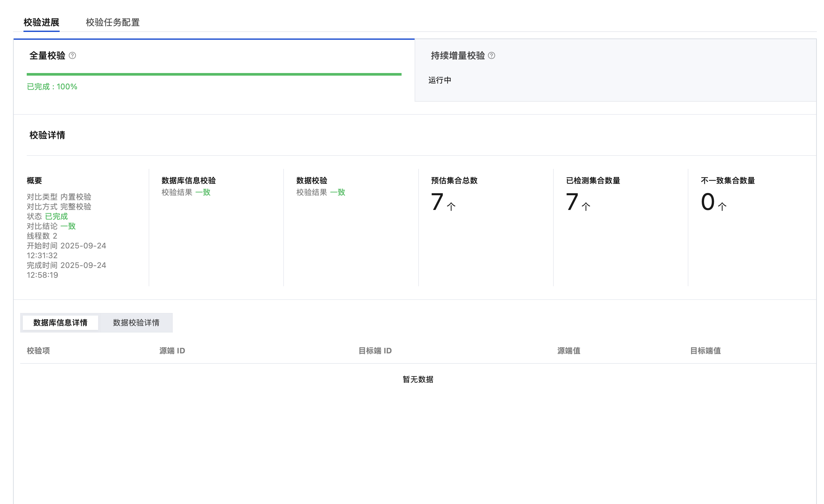Select the 数据库信息详情 segment tab
The width and height of the screenshot is (824, 504).
pyautogui.click(x=60, y=322)
